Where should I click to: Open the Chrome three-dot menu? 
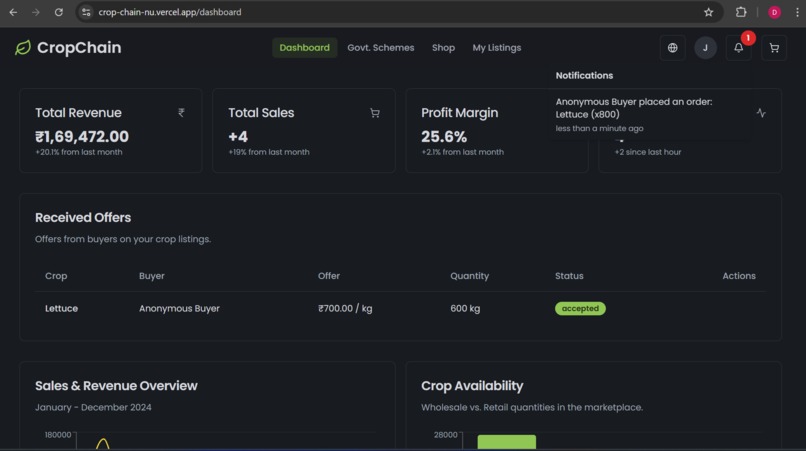click(x=797, y=12)
